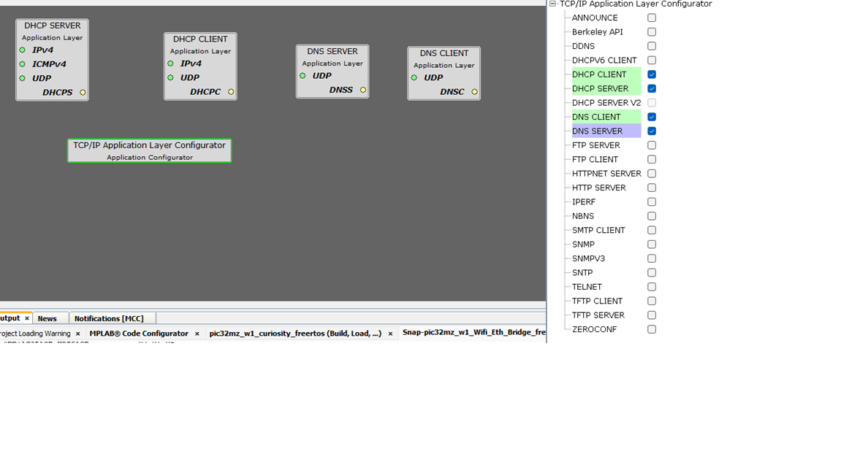Enable the TELNET checkbox
The height and width of the screenshot is (473, 868).
point(652,287)
